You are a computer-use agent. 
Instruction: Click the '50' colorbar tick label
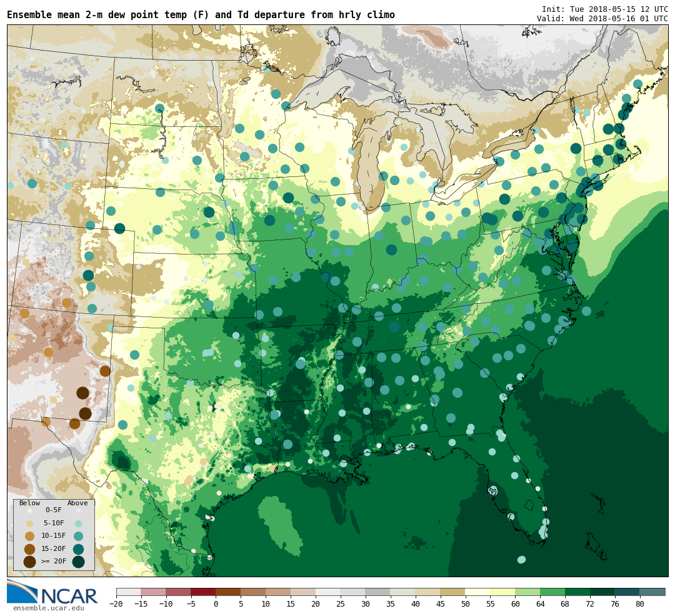click(x=466, y=604)
